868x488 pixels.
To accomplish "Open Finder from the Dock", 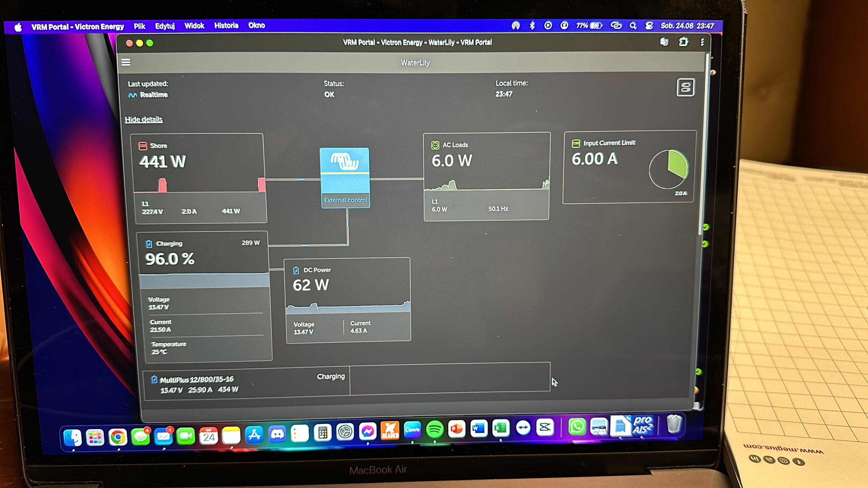I will pyautogui.click(x=73, y=438).
